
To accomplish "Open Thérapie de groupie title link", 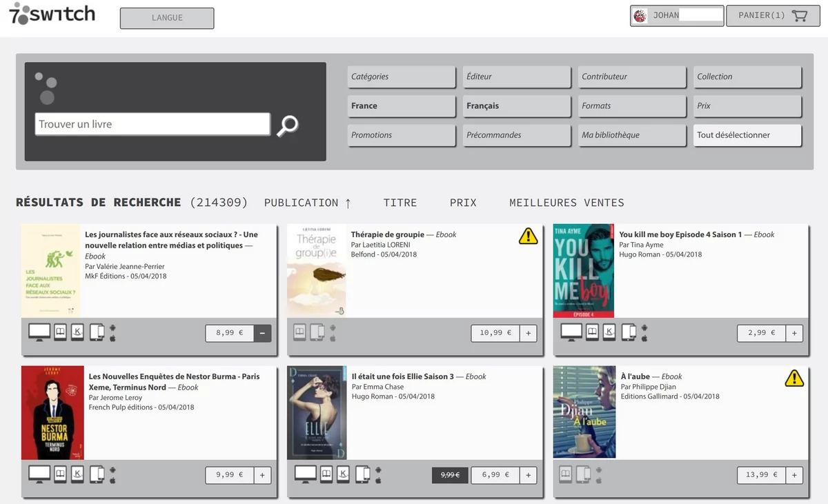I will coord(388,234).
